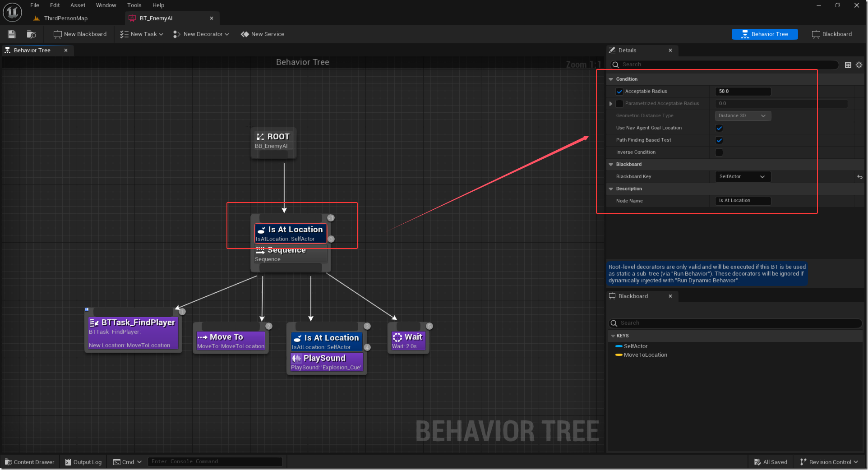Open the Window menu
Viewport: 868px width, 470px height.
(x=106, y=5)
